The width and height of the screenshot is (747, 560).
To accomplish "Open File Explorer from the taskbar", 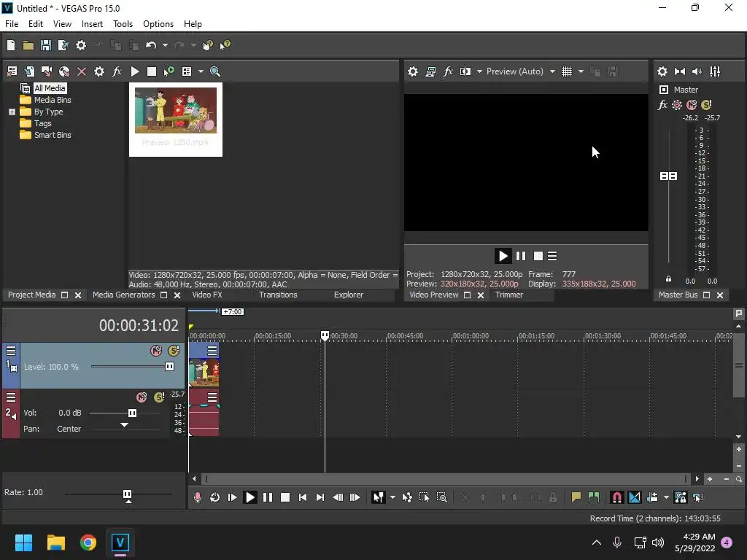I will point(55,542).
